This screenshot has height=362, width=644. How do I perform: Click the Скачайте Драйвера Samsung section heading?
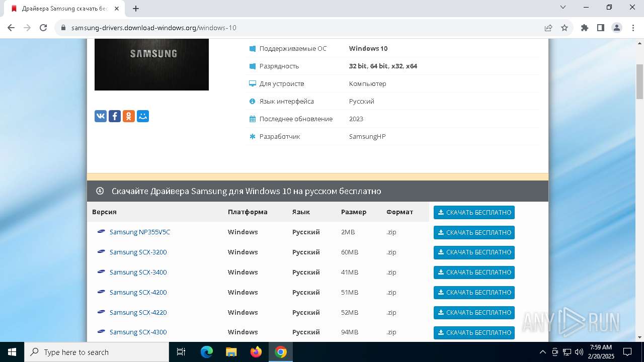tap(247, 191)
